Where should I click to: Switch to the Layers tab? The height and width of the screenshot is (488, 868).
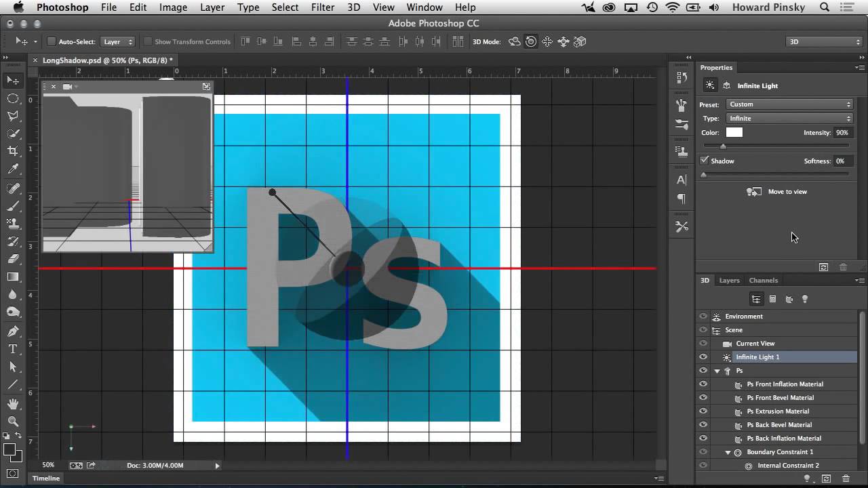[729, 281]
